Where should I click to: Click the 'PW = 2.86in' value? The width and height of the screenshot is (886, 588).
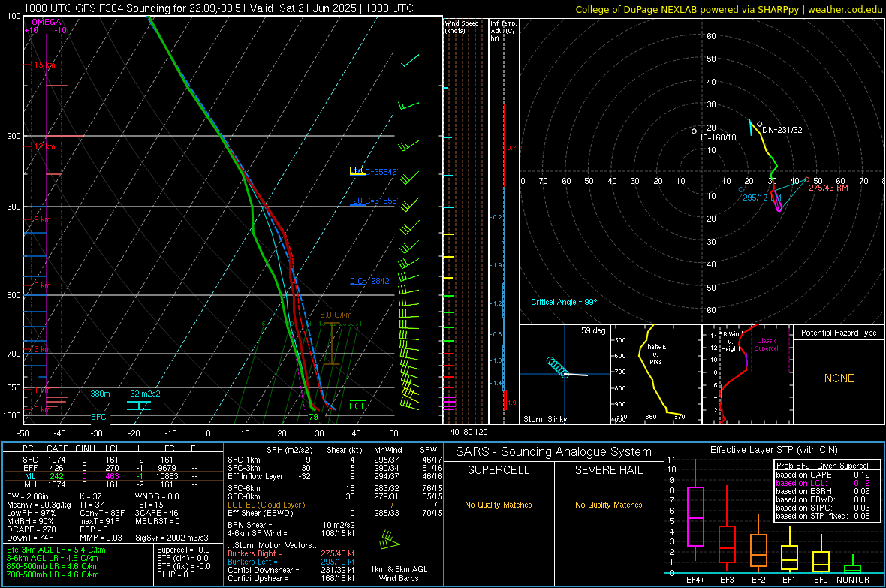tap(28, 496)
